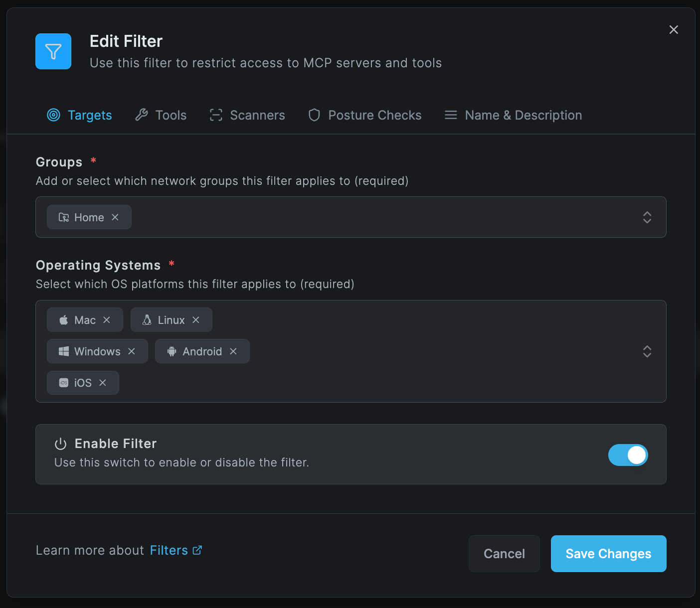Click the device icon inside the Home tag
The width and height of the screenshot is (700, 608).
tap(63, 217)
